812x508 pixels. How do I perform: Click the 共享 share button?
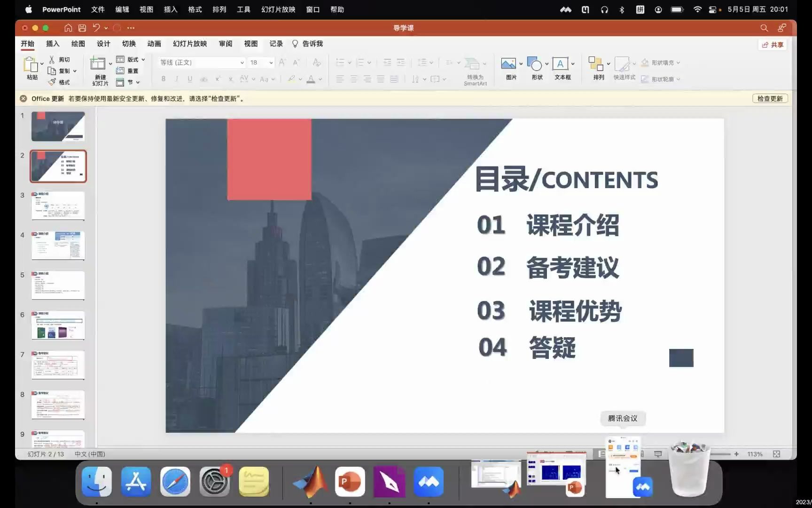click(772, 44)
